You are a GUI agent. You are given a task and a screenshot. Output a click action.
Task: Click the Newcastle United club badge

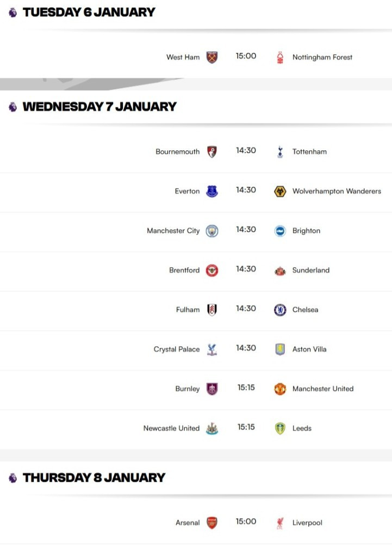pyautogui.click(x=213, y=428)
